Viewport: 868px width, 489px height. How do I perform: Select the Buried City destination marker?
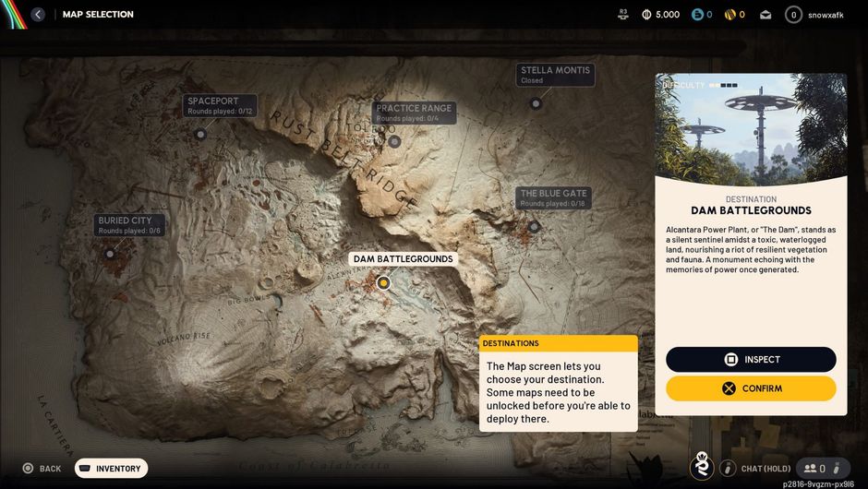pos(110,253)
